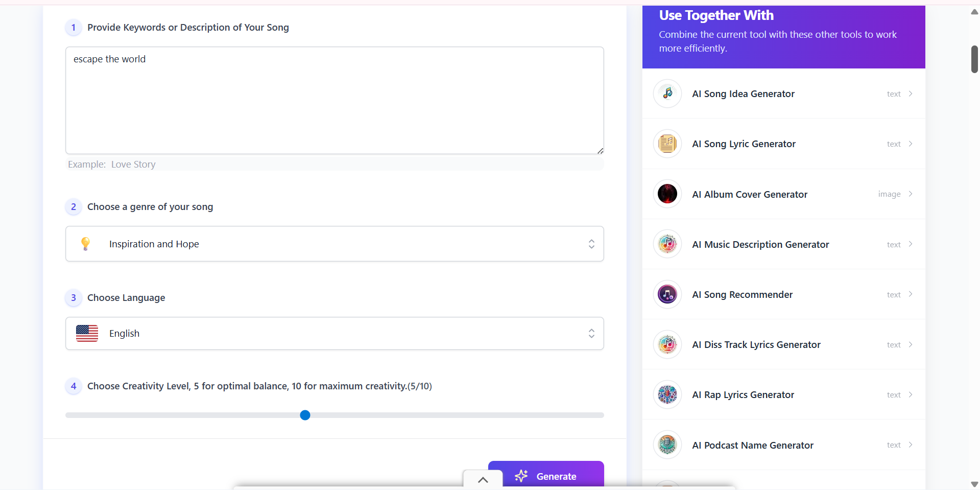Click the AI Diss Track Lyrics icon
980x490 pixels.
(667, 344)
